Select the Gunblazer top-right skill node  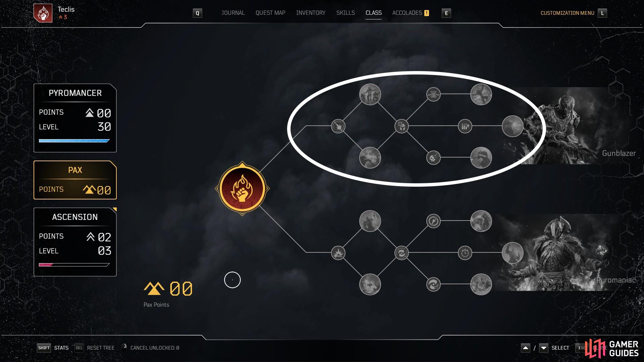[x=481, y=94]
